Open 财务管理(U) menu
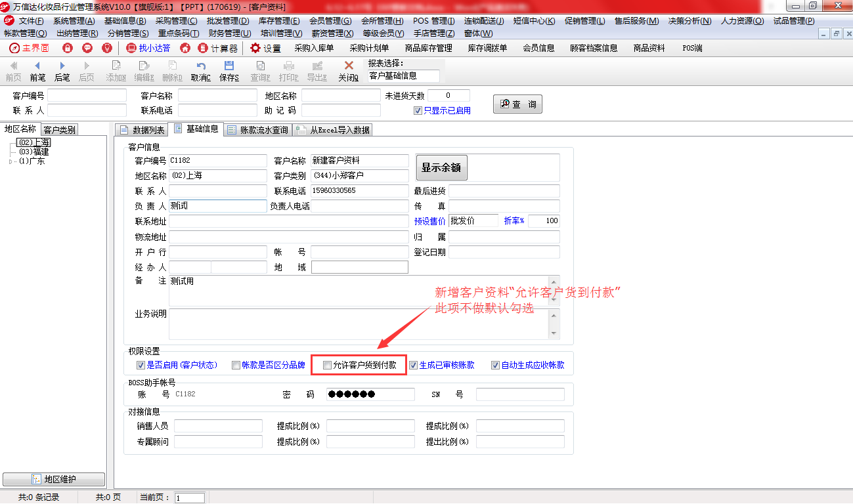The height and width of the screenshot is (504, 853). (x=230, y=33)
